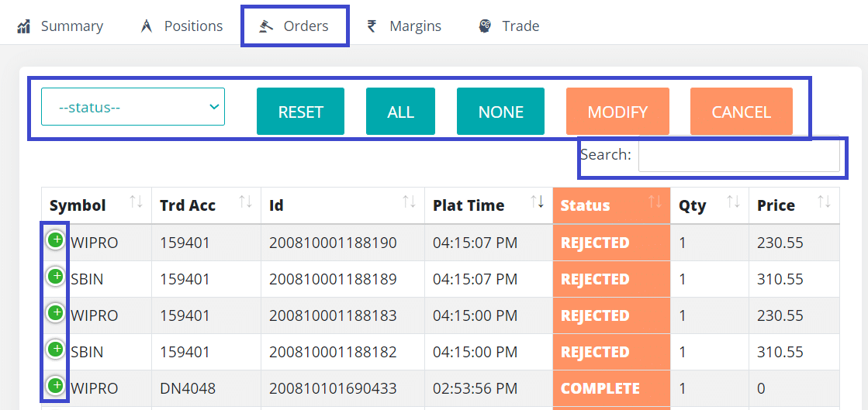Sort table by Symbol column
Screen dimensions: 868x410
96,205
